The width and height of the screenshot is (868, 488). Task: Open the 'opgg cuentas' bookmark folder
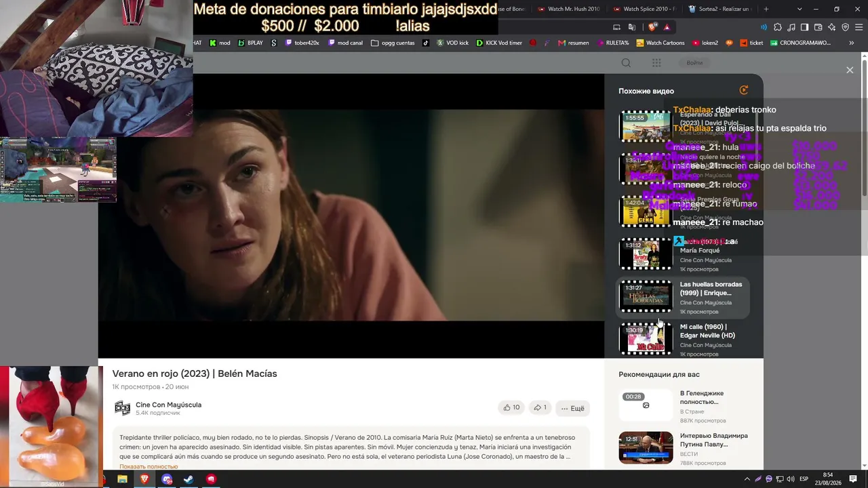point(393,43)
